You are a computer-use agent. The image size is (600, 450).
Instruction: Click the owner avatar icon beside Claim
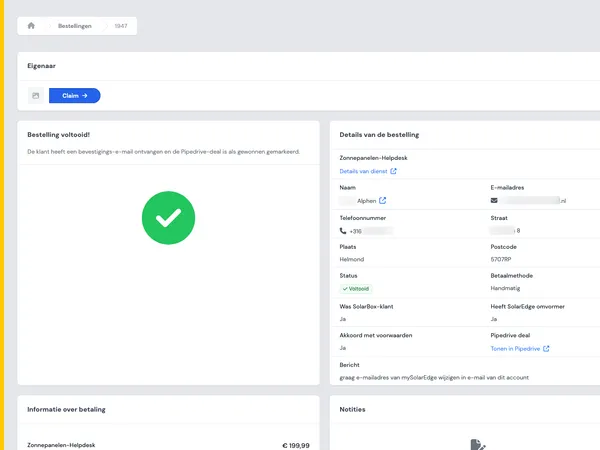point(36,96)
